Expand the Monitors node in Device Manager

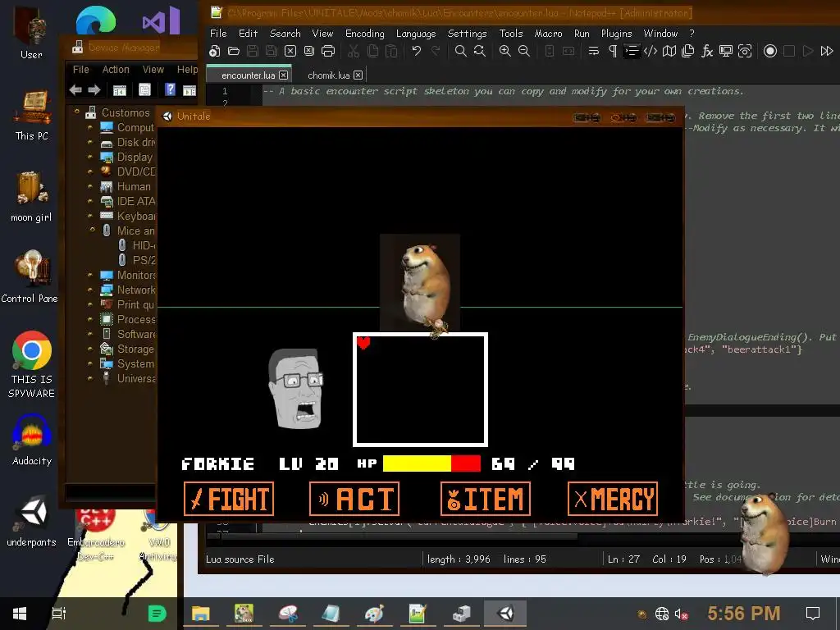[90, 275]
